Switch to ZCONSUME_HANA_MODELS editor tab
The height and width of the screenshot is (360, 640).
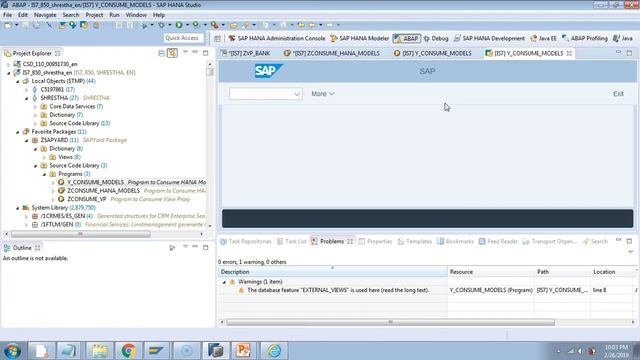332,53
